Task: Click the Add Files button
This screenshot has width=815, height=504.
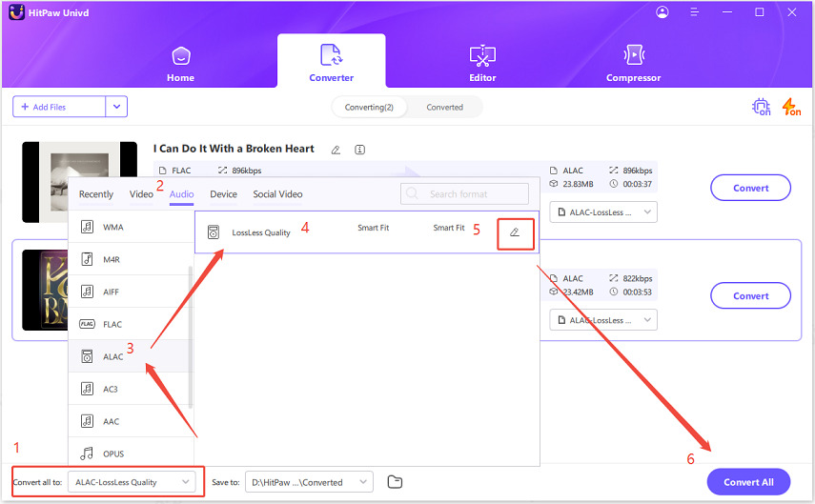Action: click(x=59, y=107)
